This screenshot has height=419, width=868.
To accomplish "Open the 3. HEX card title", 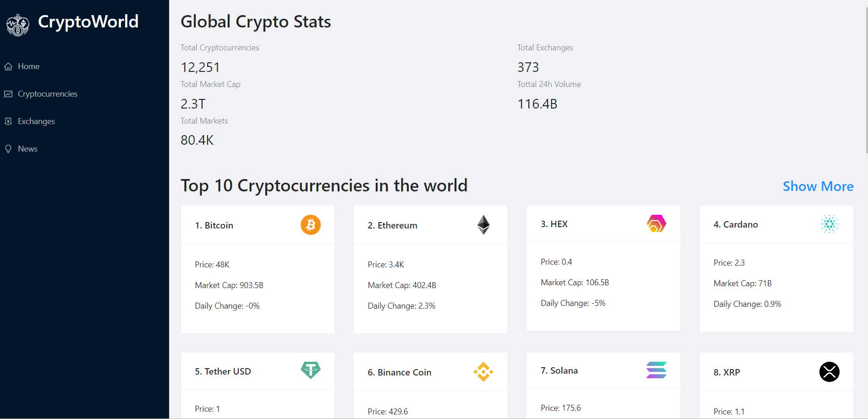I will pos(554,224).
